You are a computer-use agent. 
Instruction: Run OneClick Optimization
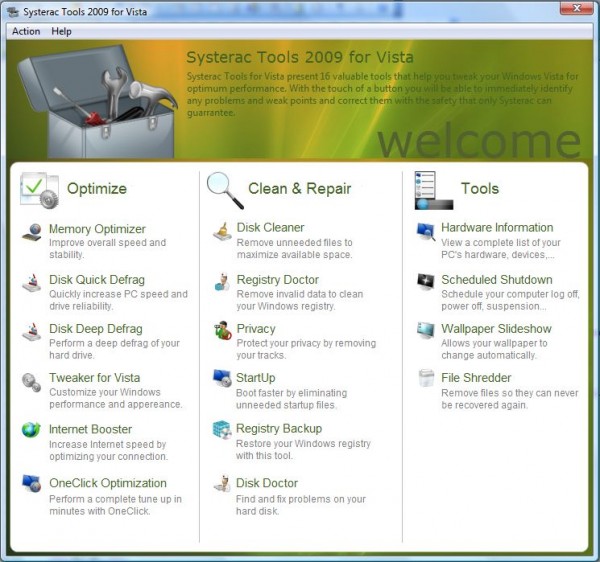[x=108, y=483]
